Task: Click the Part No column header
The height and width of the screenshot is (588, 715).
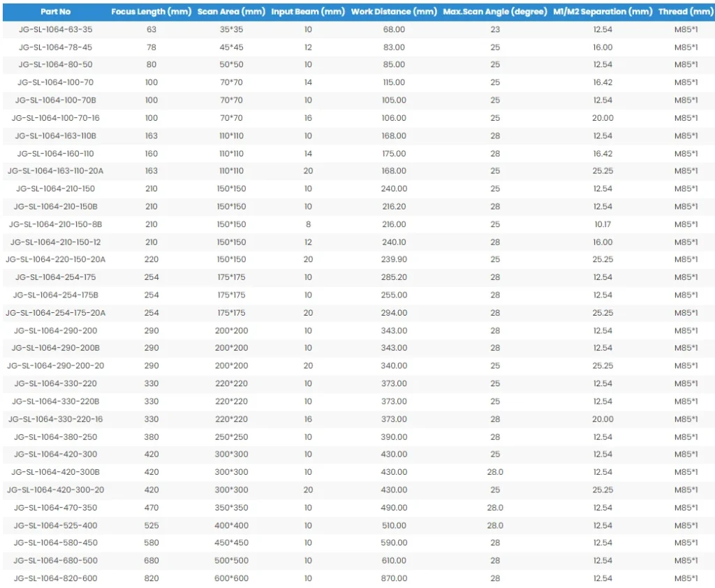Action: tap(55, 12)
